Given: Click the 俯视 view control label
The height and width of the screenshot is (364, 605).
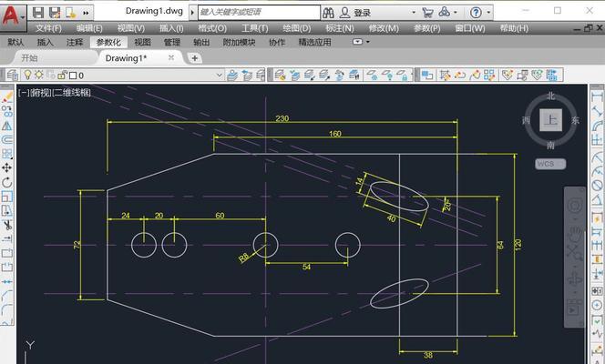Looking at the screenshot, I should coord(40,93).
